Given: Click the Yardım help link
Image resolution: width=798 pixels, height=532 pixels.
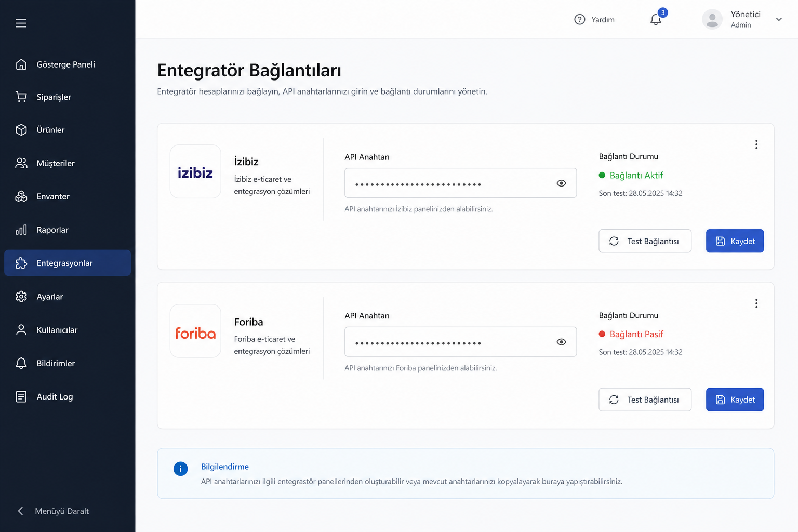Looking at the screenshot, I should point(594,20).
